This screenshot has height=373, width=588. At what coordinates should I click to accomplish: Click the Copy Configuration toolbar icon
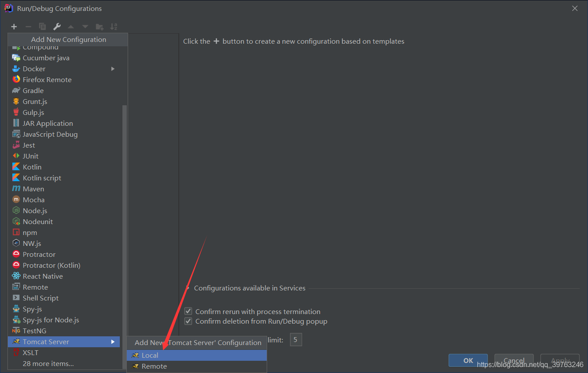[42, 27]
